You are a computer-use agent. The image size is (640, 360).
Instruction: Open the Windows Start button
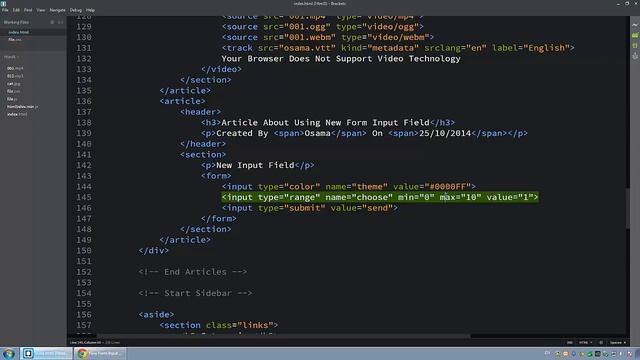[9, 353]
